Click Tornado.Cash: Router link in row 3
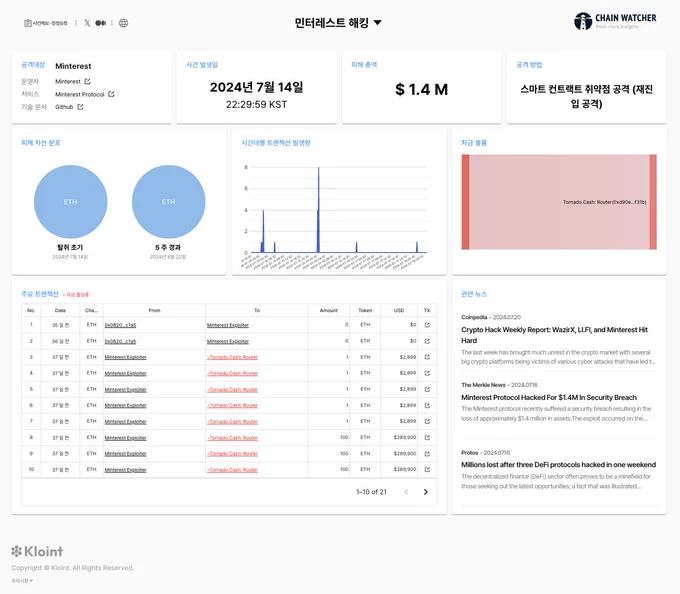 [x=232, y=357]
